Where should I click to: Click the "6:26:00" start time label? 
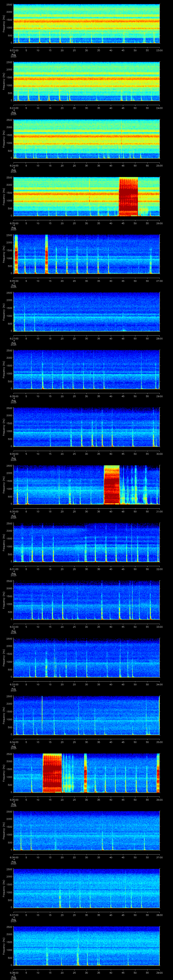tap(14, 281)
